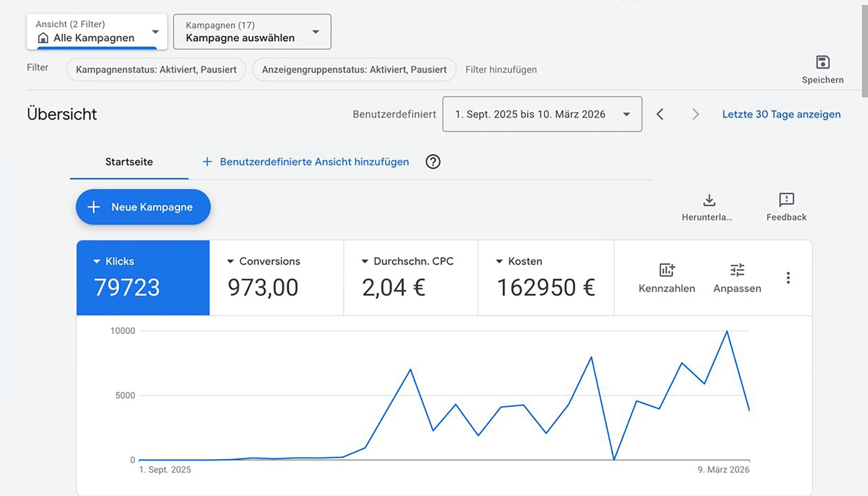Image resolution: width=868 pixels, height=496 pixels.
Task: Go to next date range arrow
Action: (695, 114)
